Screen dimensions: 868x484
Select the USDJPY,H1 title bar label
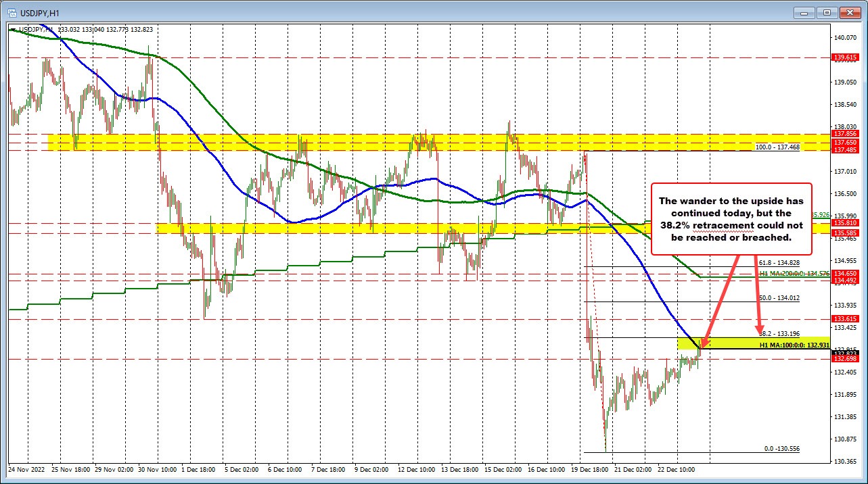pyautogui.click(x=41, y=12)
